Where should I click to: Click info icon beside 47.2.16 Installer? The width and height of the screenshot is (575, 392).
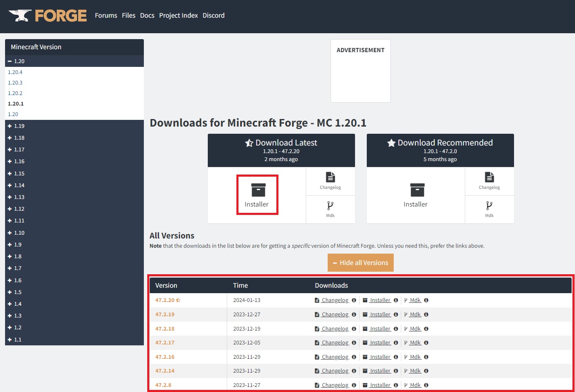pos(396,357)
